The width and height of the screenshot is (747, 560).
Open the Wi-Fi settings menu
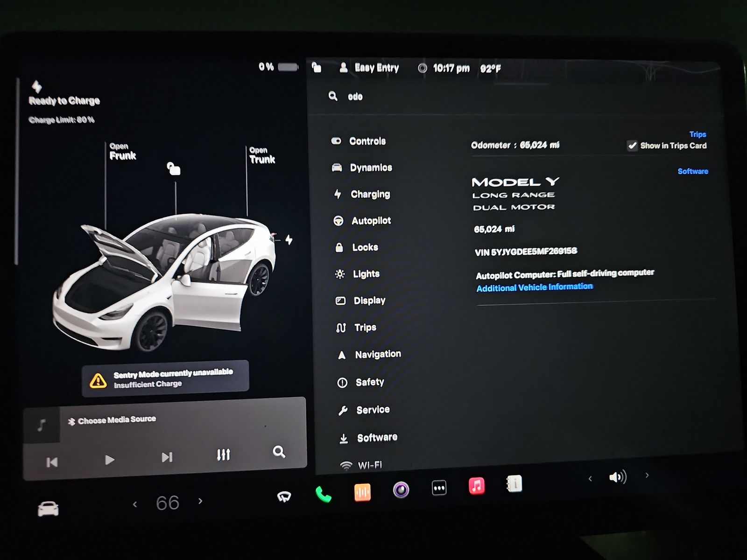(361, 465)
